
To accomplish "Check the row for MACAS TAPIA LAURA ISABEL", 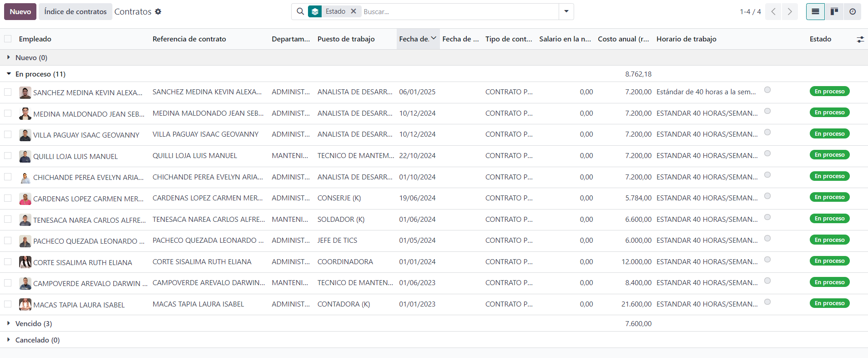I will [8, 304].
